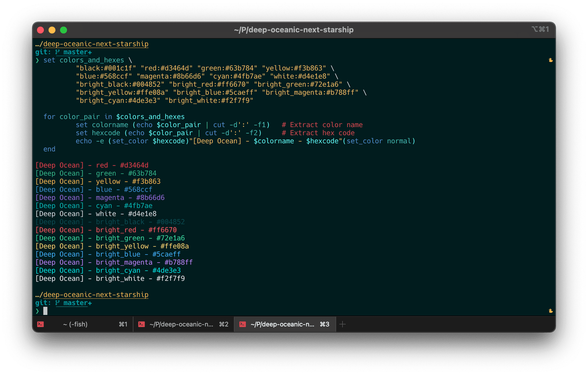This screenshot has height=375, width=588.
Task: Click dim output line 'bright_black - #004852'
Action: [110, 222]
